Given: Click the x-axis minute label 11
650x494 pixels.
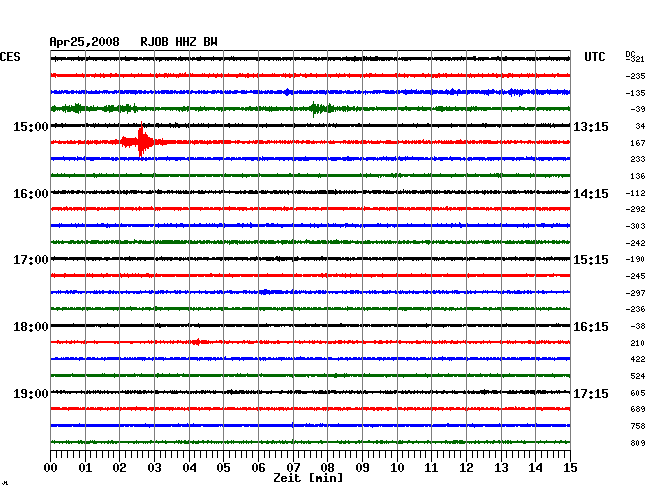Looking at the screenshot, I should pyautogui.click(x=431, y=468).
